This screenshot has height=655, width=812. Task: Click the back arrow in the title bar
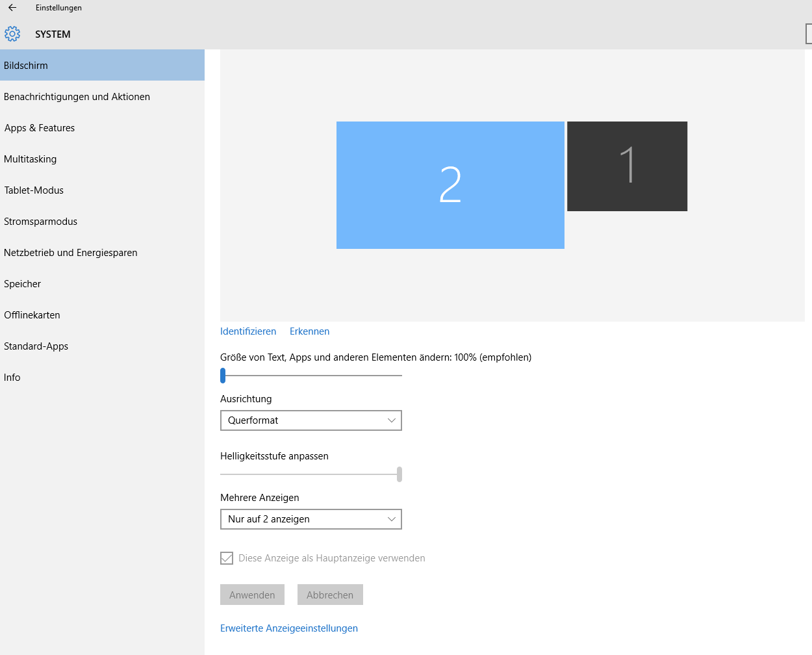pos(12,8)
